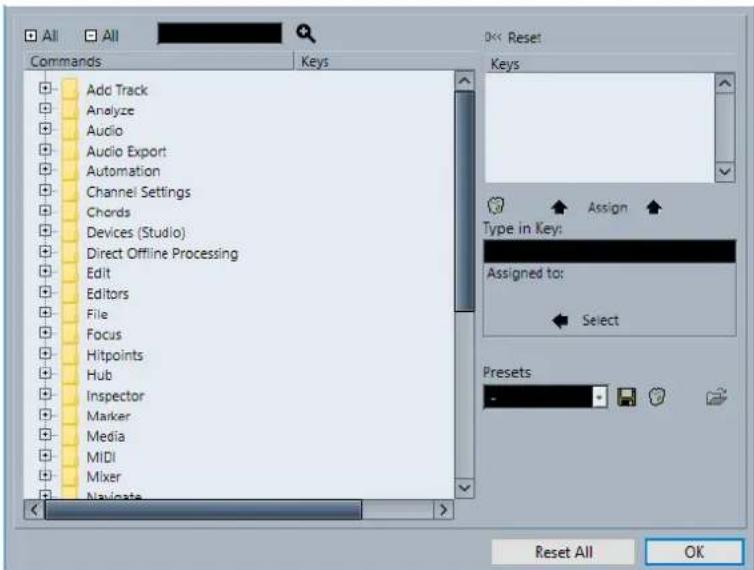Expand the Audio Export category
This screenshot has height=570, width=754.
point(45,150)
